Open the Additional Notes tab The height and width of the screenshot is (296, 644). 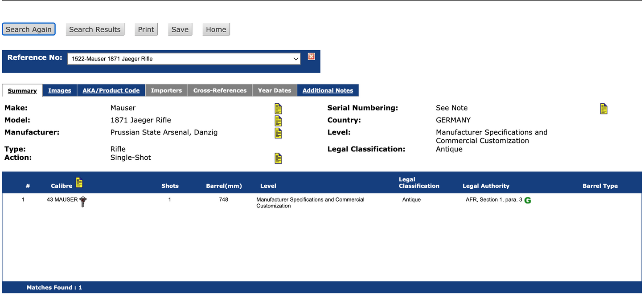coord(328,90)
